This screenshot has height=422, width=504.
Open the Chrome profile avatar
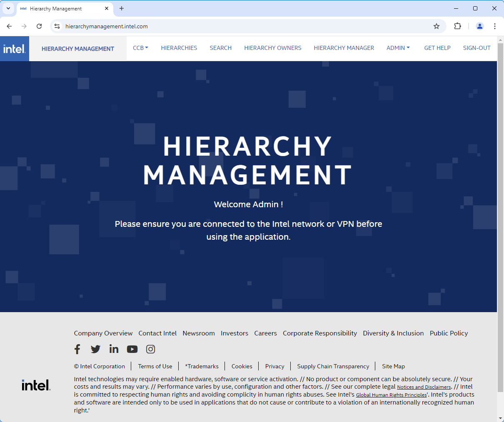(x=480, y=26)
